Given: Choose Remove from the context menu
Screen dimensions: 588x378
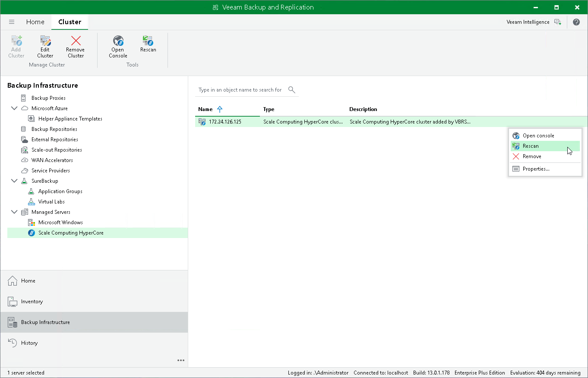Looking at the screenshot, I should [545, 156].
